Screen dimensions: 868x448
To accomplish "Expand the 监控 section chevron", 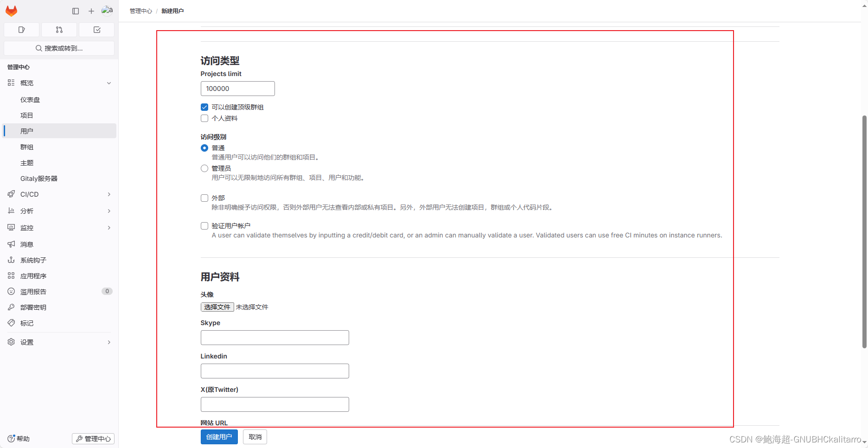I will 109,228.
